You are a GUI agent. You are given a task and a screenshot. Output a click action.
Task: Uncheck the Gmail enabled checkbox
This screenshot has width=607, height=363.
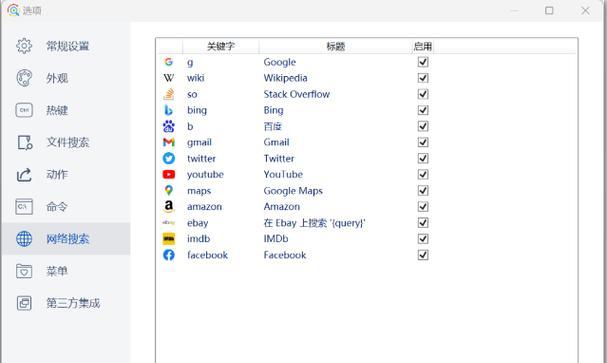pyautogui.click(x=423, y=142)
